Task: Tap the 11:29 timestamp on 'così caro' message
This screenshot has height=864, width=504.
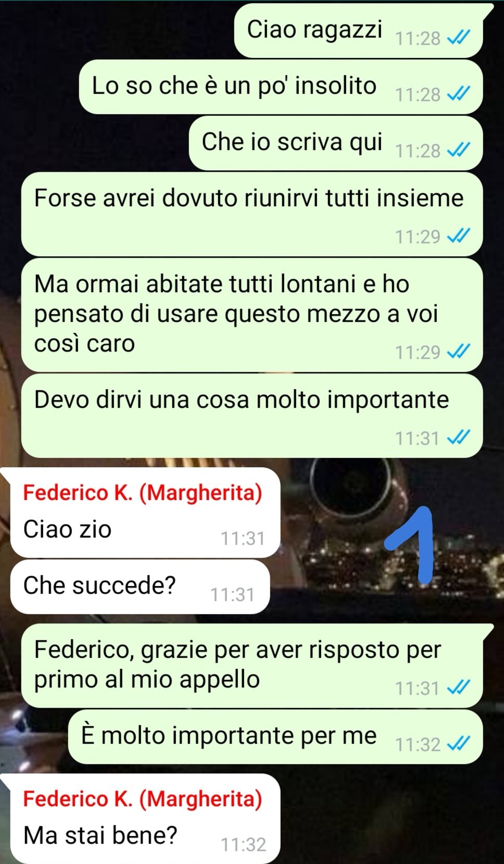Action: (418, 353)
